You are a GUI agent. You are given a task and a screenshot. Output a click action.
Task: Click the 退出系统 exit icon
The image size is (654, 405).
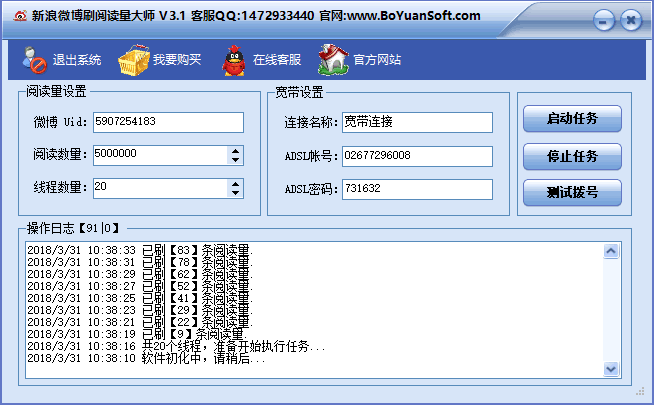[34, 60]
